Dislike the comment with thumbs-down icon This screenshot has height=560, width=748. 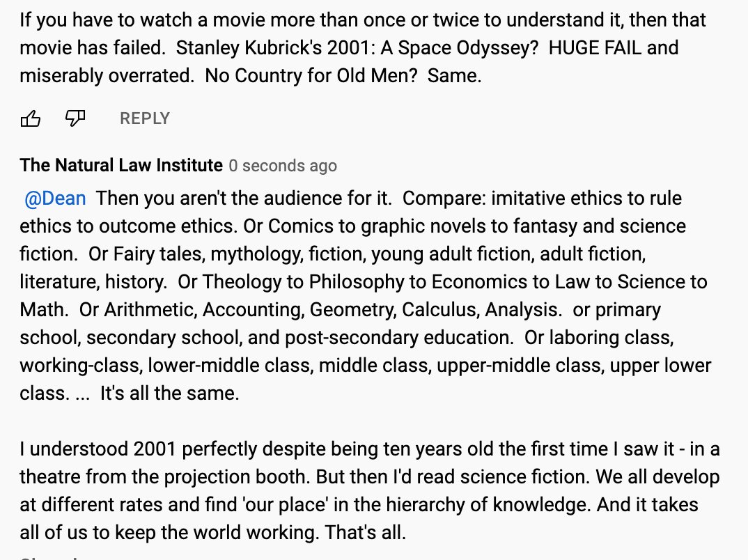(75, 119)
